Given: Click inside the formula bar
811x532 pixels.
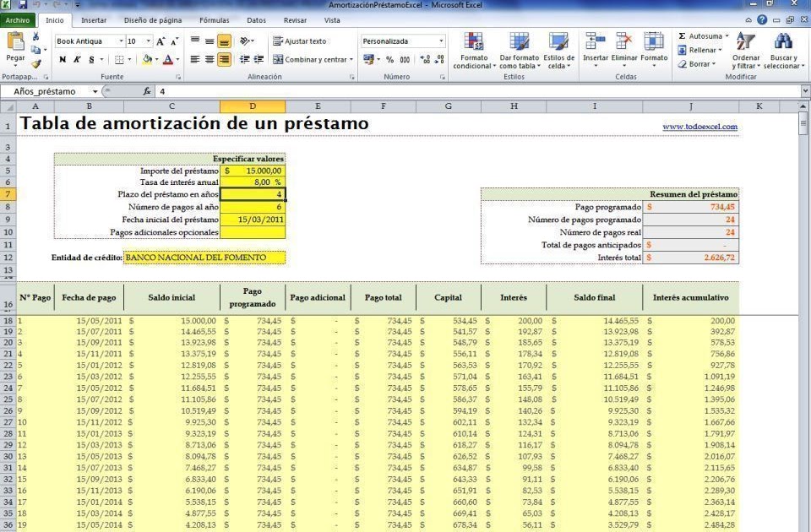Looking at the screenshot, I should tap(338, 90).
